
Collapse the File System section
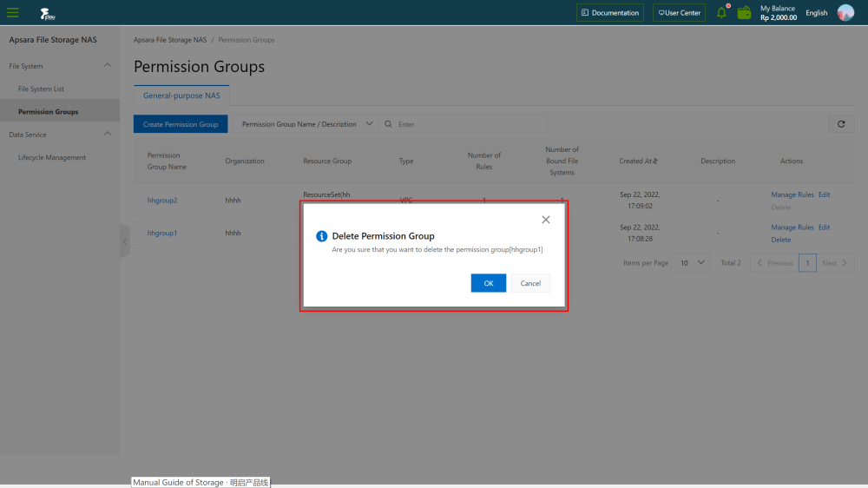(x=108, y=65)
